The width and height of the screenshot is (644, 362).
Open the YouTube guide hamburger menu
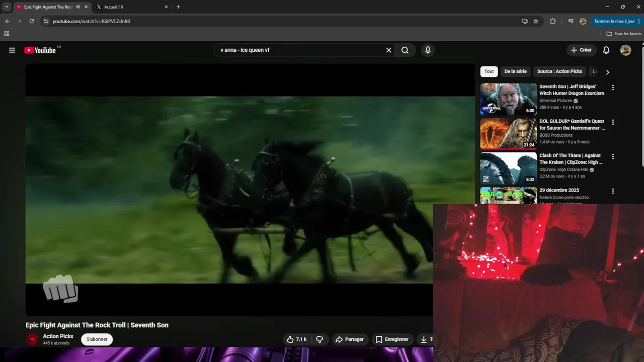click(x=12, y=50)
